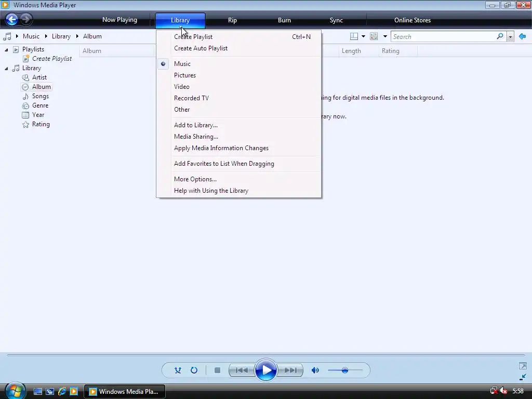The width and height of the screenshot is (532, 399).
Task: Click in the Search input field
Action: 443,37
